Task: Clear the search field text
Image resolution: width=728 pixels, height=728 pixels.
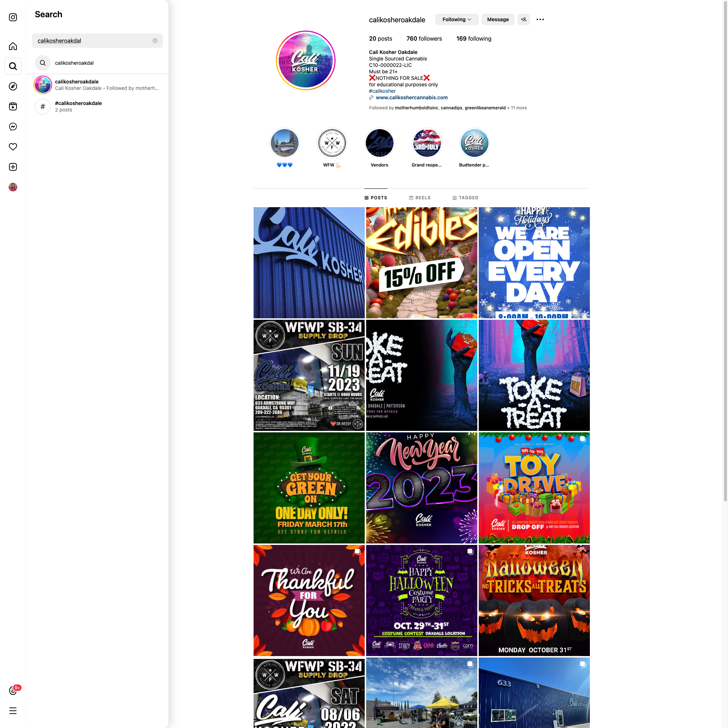Action: pyautogui.click(x=155, y=41)
